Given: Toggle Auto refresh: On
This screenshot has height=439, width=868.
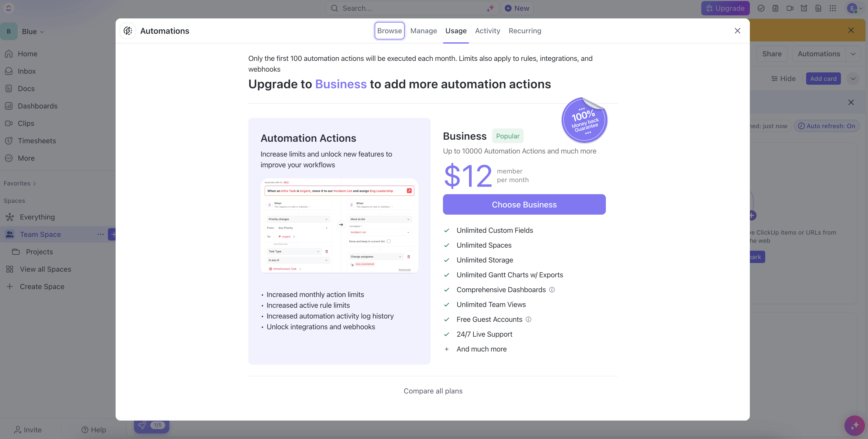Looking at the screenshot, I should pos(827,126).
